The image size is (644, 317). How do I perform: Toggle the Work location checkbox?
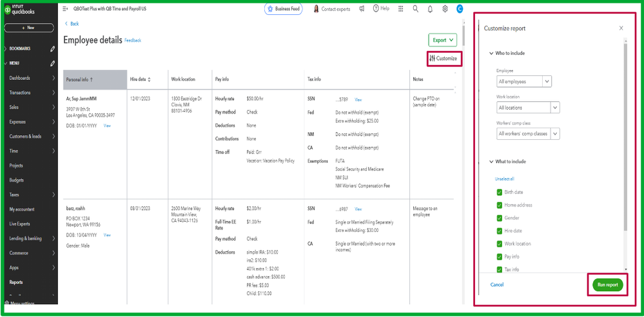coord(500,244)
